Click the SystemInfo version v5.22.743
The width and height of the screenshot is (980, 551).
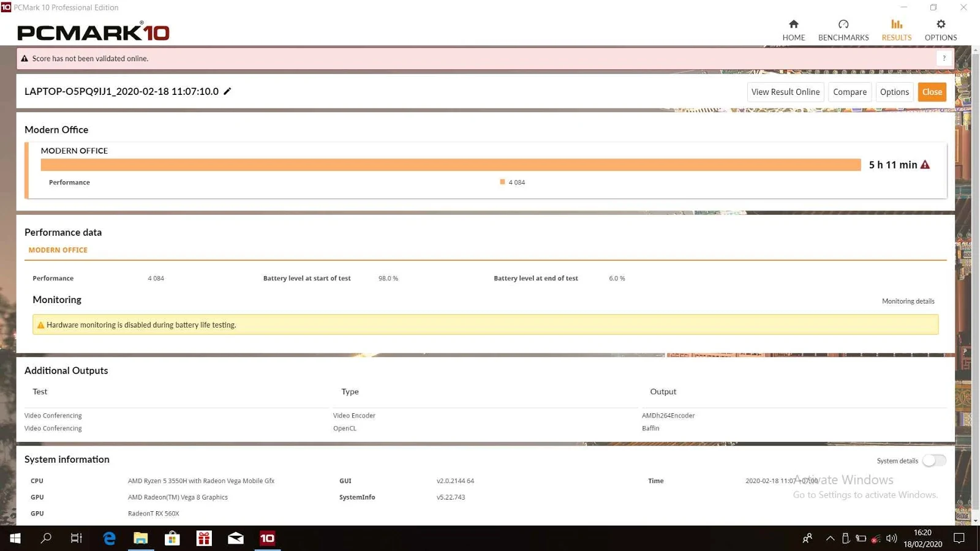pyautogui.click(x=451, y=498)
